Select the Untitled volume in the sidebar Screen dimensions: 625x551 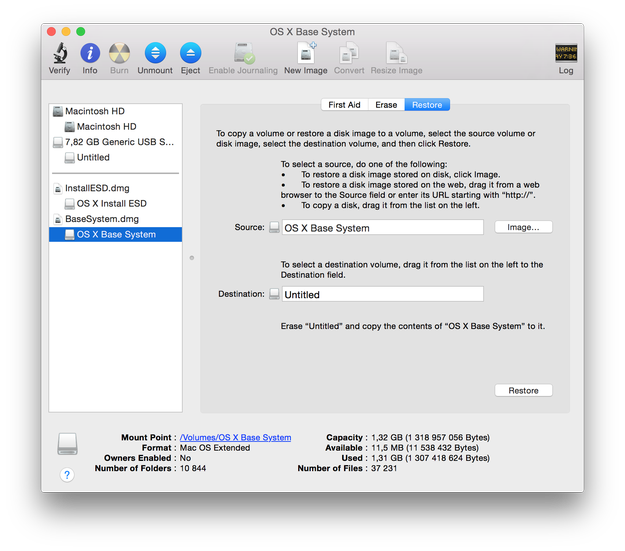pos(115,157)
